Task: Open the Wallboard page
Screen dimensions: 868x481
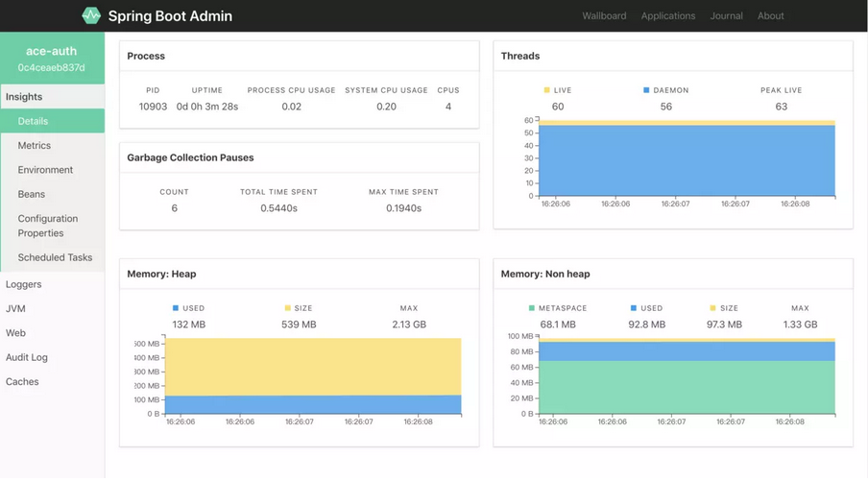Action: click(604, 16)
